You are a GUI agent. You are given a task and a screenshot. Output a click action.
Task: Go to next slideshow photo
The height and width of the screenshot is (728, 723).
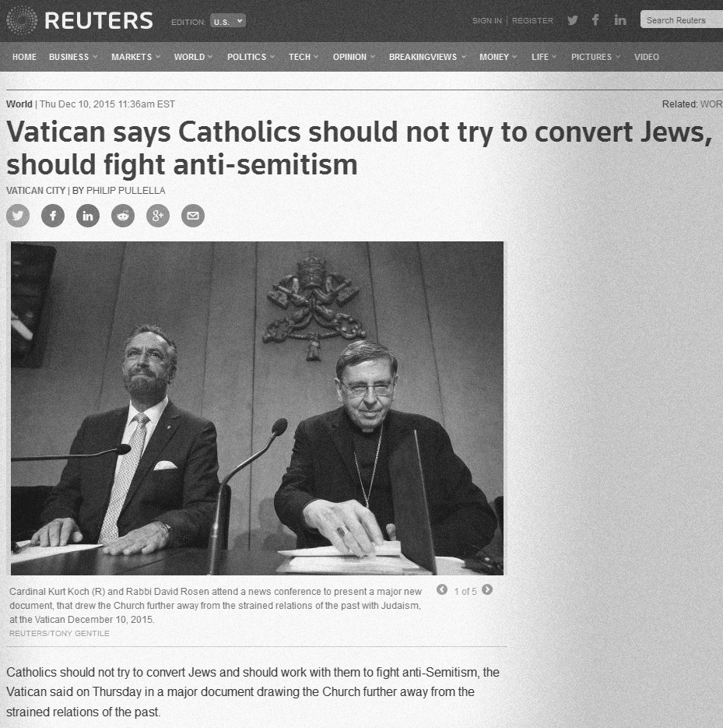[487, 589]
